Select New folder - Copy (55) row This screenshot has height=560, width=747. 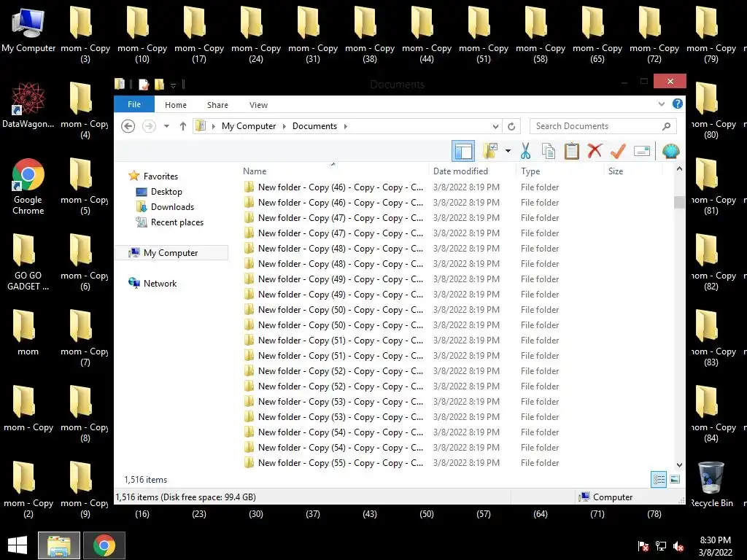pyautogui.click(x=401, y=463)
